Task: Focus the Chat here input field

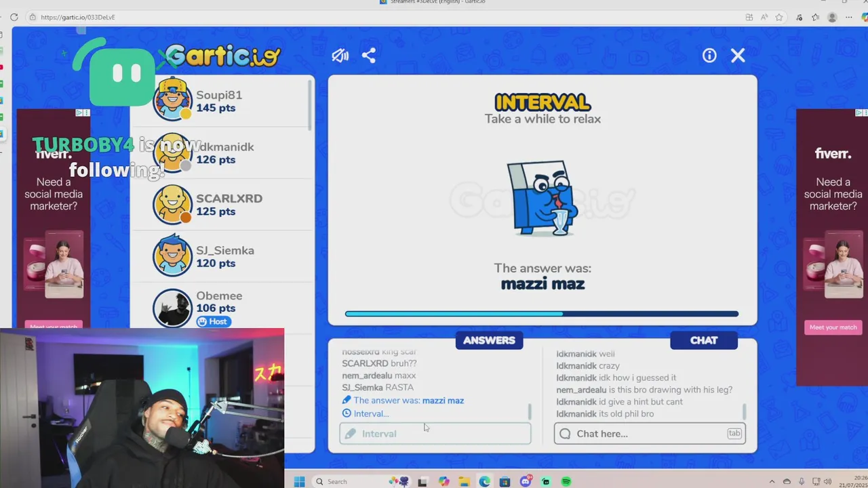Action: [650, 434]
